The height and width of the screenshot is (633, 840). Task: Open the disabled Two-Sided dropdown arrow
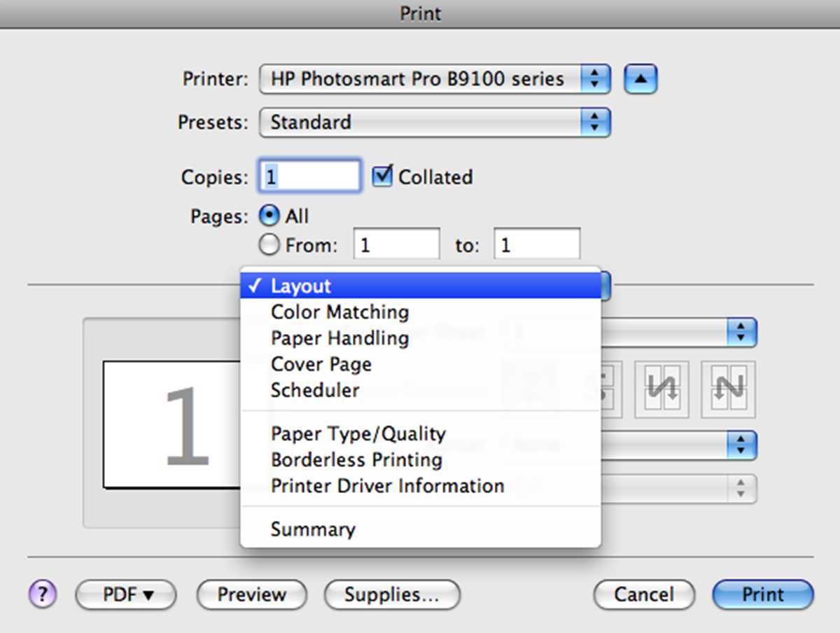[x=742, y=488]
